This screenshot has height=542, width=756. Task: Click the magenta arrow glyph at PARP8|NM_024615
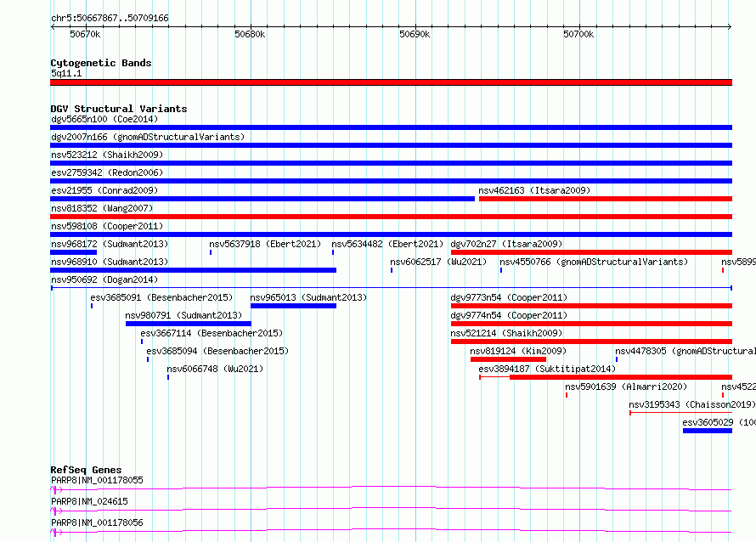[57, 511]
